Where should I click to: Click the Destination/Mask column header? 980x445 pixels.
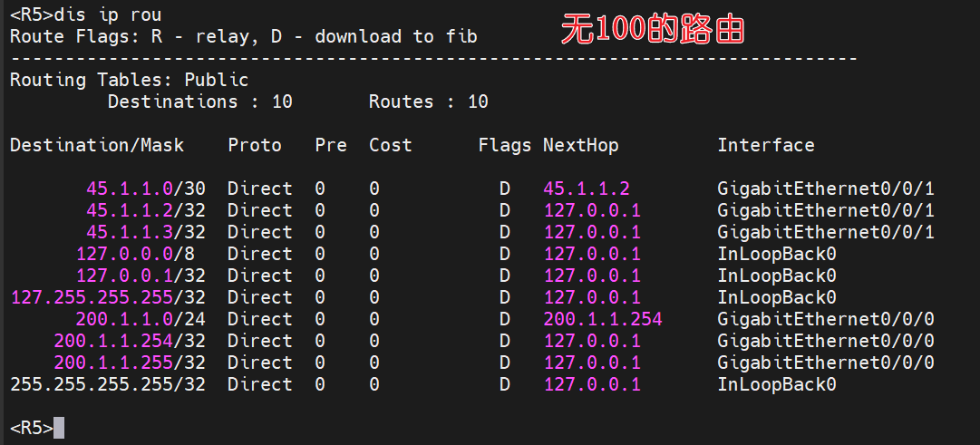tap(97, 145)
